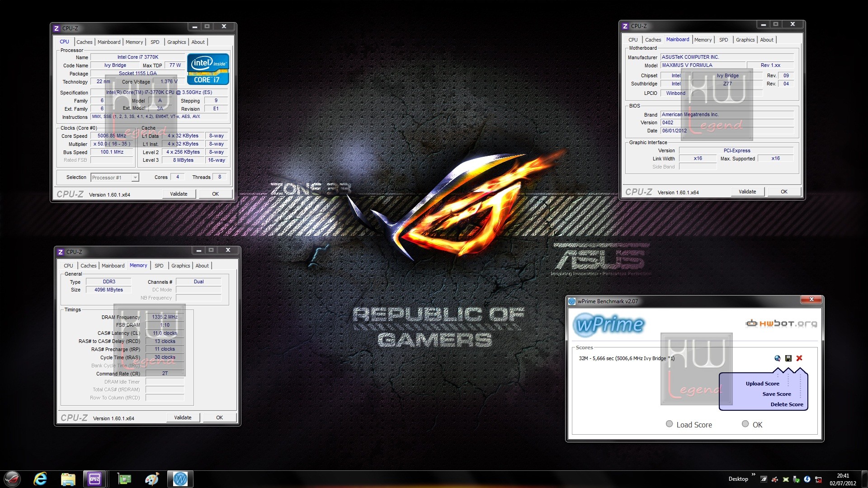
Task: Click the CPU-Z title icon in the Mainboard window
Action: (x=625, y=26)
